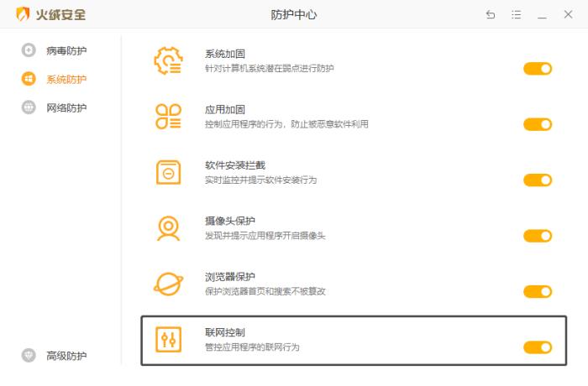
Task: Click the 浏览器保护 planet icon
Action: (168, 284)
